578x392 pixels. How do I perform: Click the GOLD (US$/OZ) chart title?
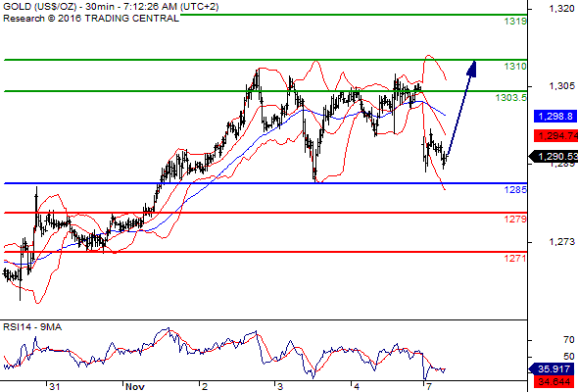[x=39, y=7]
